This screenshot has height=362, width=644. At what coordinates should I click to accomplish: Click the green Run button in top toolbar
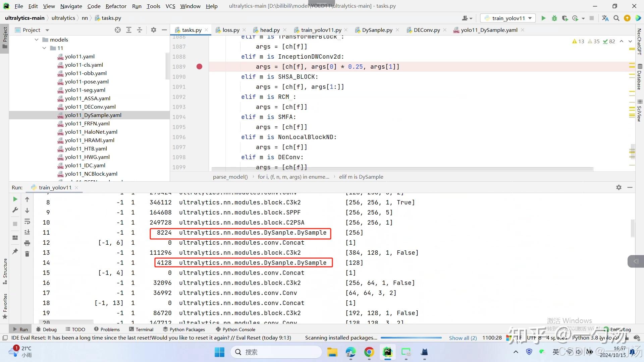point(543,18)
